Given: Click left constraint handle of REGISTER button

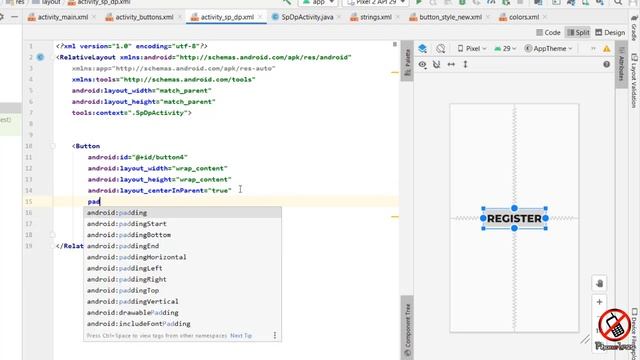Looking at the screenshot, I should coord(483,218).
